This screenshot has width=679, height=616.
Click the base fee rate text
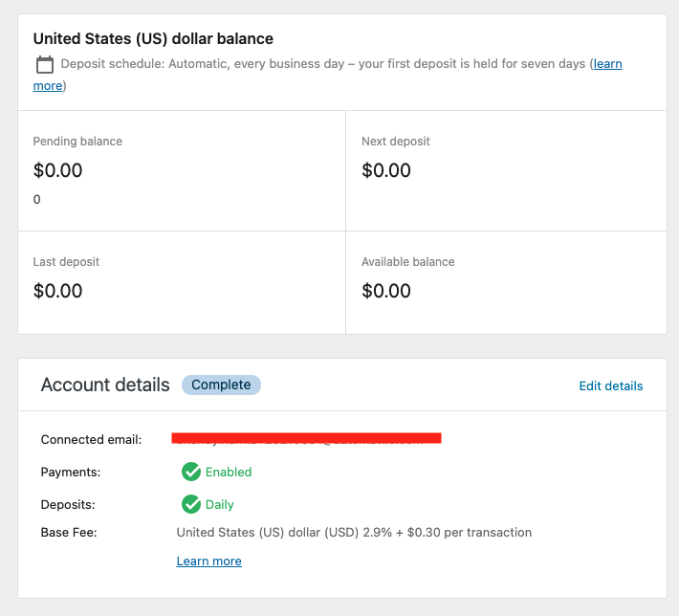tap(354, 532)
